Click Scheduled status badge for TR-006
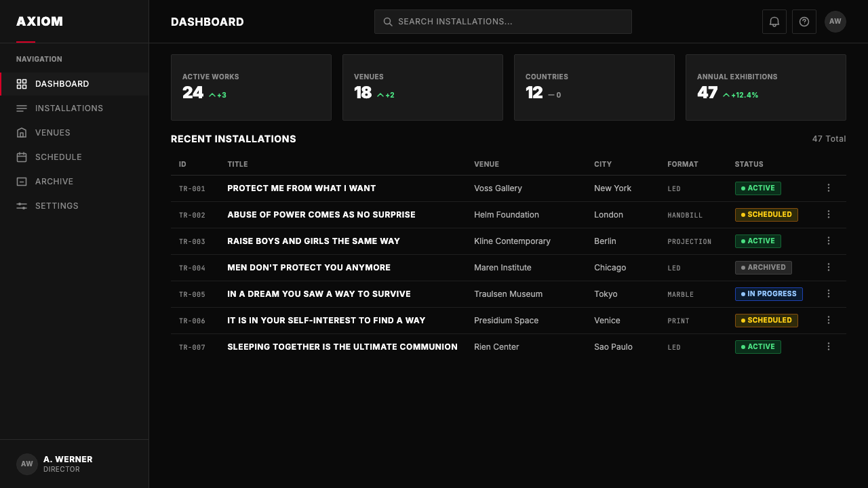 766,321
